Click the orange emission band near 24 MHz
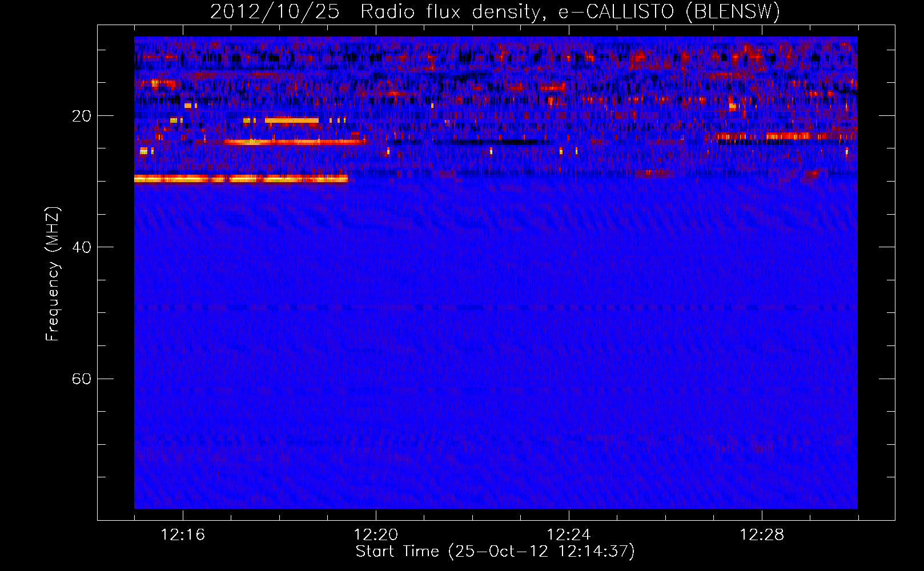The width and height of the screenshot is (924, 571). coord(295,142)
